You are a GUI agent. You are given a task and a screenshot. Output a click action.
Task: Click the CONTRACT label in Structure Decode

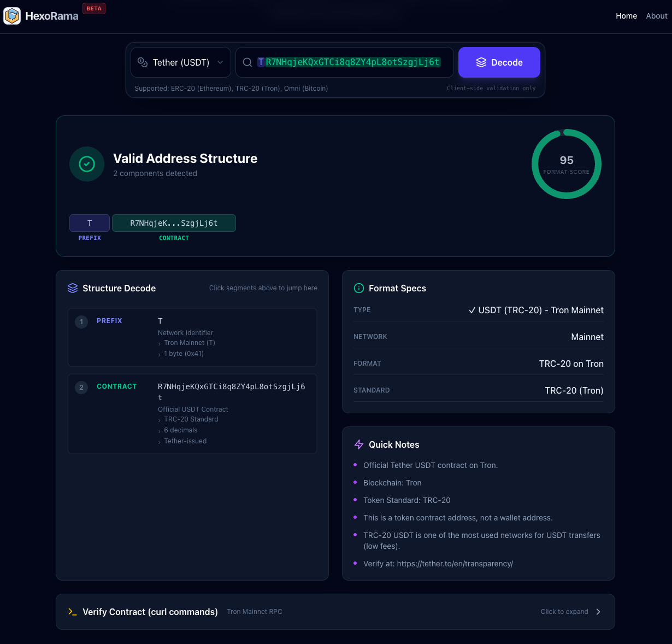click(x=117, y=387)
